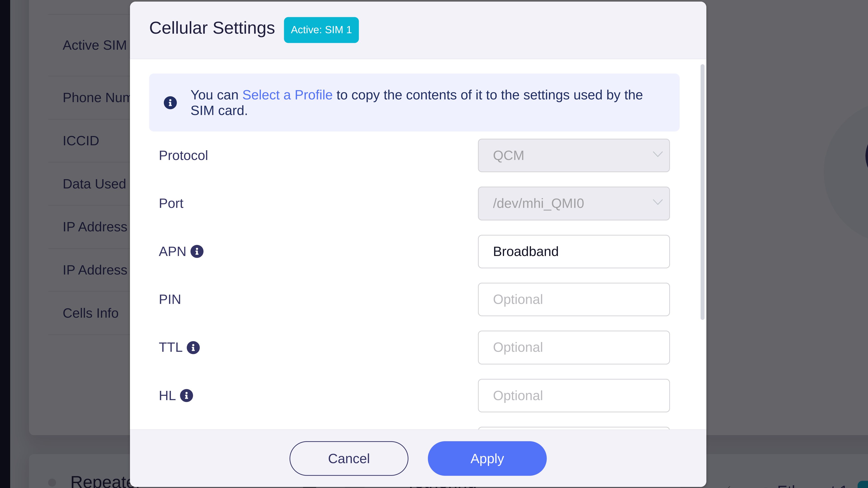Click the HL info icon

[x=186, y=395]
